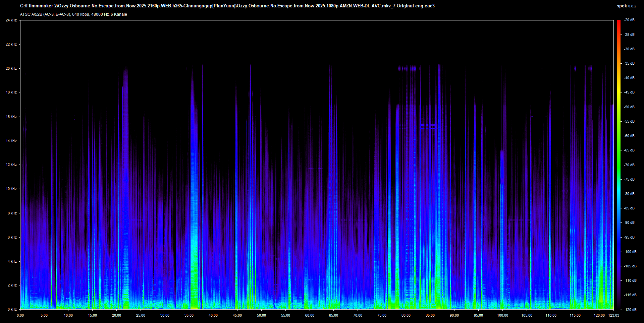Click the 110:00 time axis marker
The width and height of the screenshot is (644, 323).
[551, 315]
